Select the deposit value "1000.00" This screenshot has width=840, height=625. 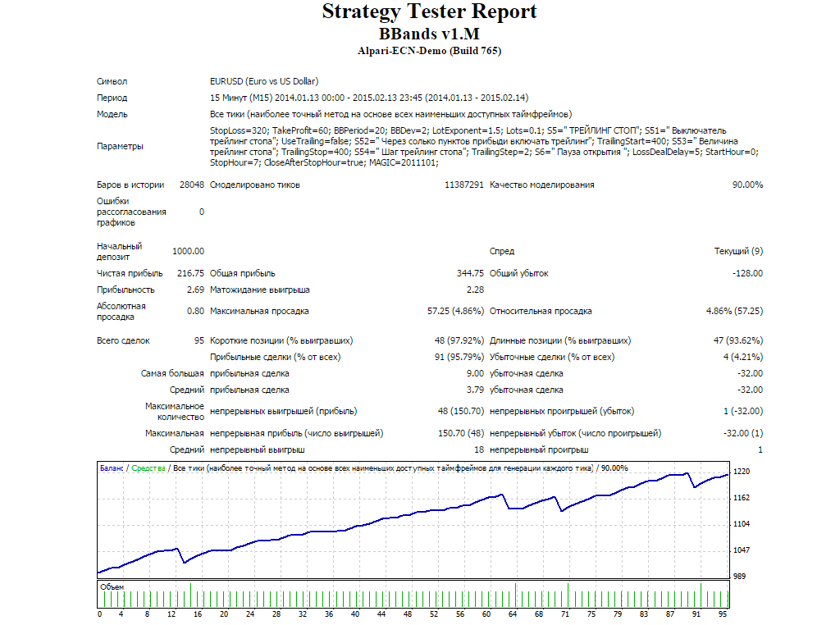188,251
